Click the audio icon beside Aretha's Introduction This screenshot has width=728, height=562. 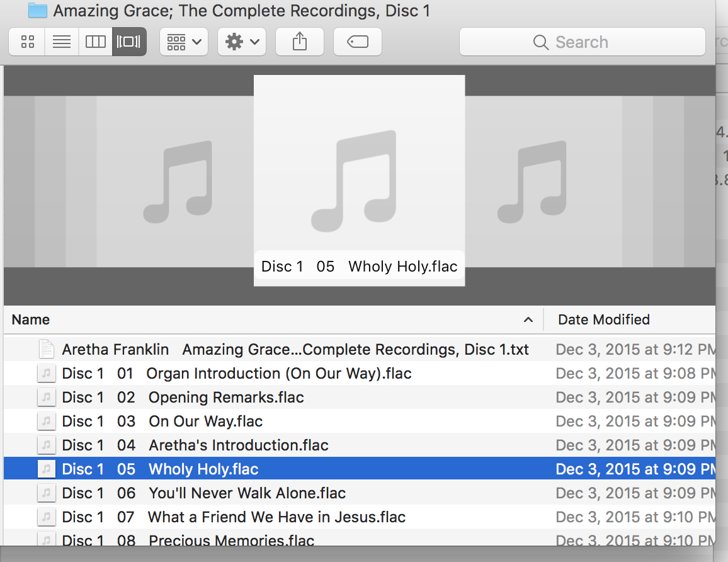pyautogui.click(x=47, y=445)
